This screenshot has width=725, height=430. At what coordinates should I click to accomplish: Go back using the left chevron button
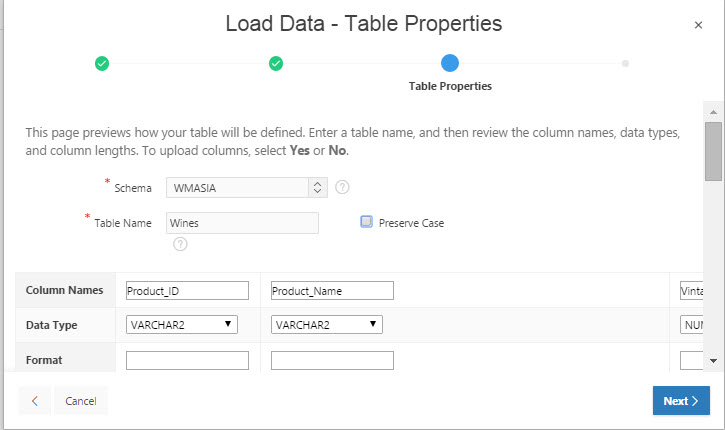tap(35, 401)
